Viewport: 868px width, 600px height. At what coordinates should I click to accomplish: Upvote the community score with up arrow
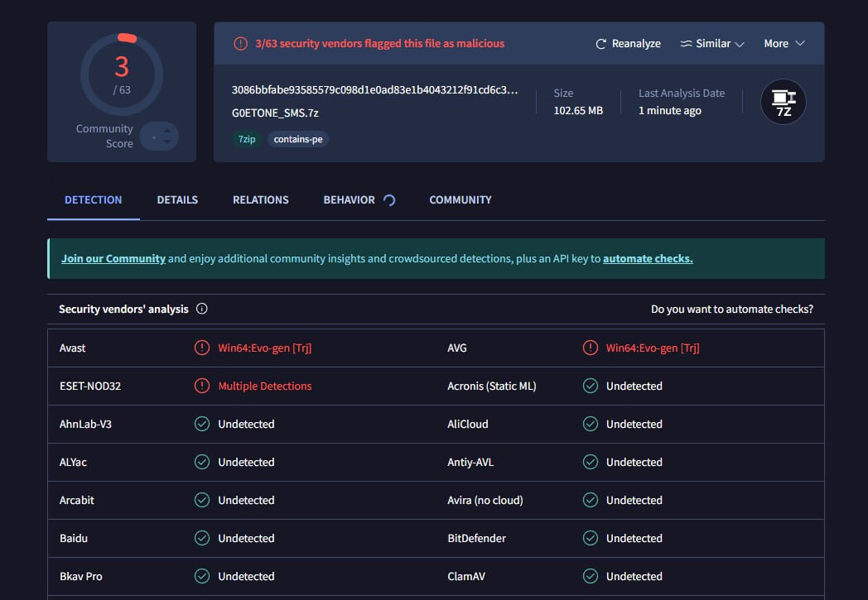point(167,129)
